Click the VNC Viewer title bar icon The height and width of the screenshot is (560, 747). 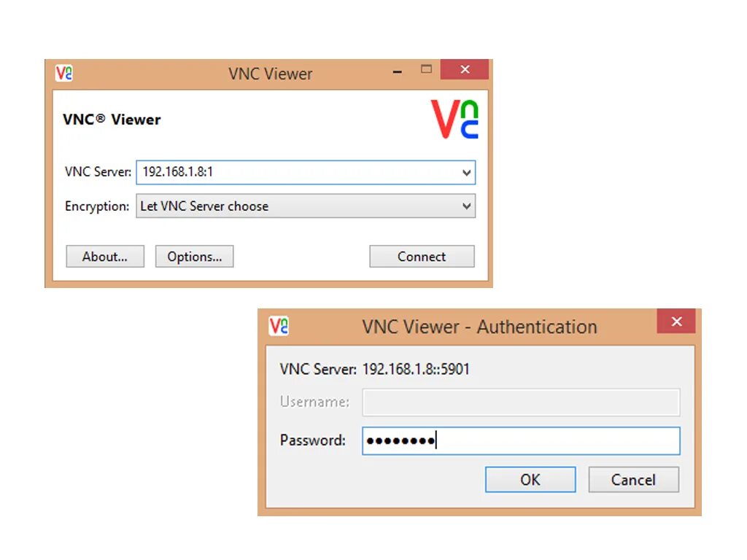[x=64, y=73]
